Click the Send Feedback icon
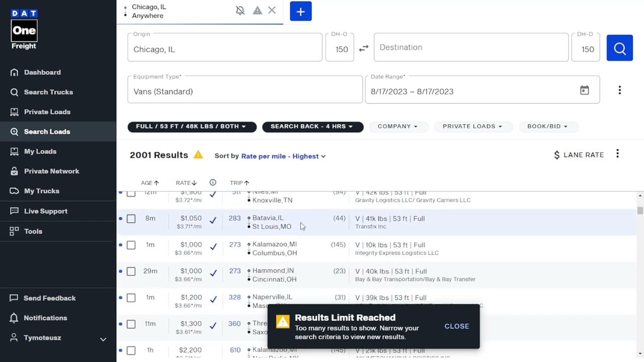The image size is (644, 362). coord(14,298)
